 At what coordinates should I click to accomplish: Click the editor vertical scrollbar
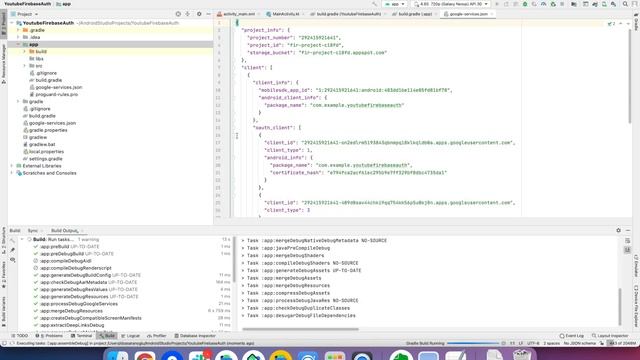(630, 76)
